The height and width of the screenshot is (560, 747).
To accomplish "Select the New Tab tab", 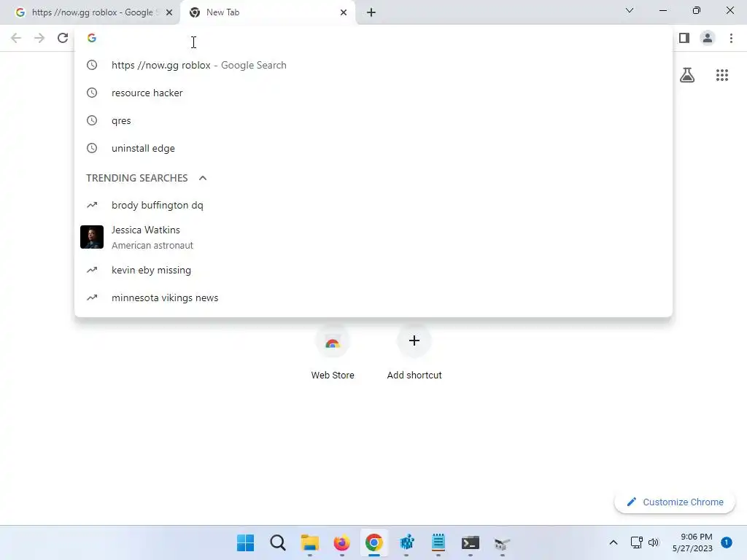I will (x=267, y=12).
